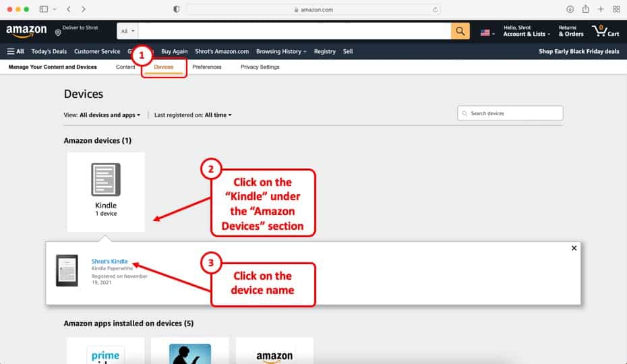The width and height of the screenshot is (627, 364).
Task: Click the Kindle reading app card
Action: coord(190,351)
